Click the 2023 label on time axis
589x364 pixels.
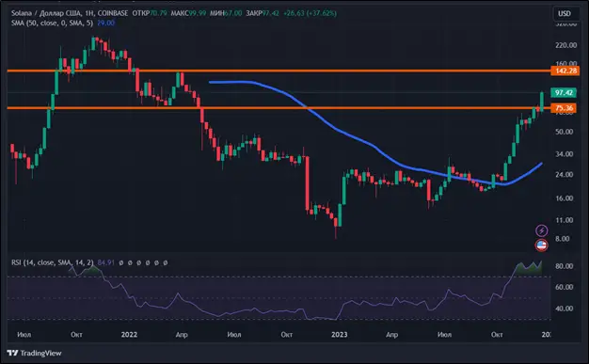tap(339, 334)
